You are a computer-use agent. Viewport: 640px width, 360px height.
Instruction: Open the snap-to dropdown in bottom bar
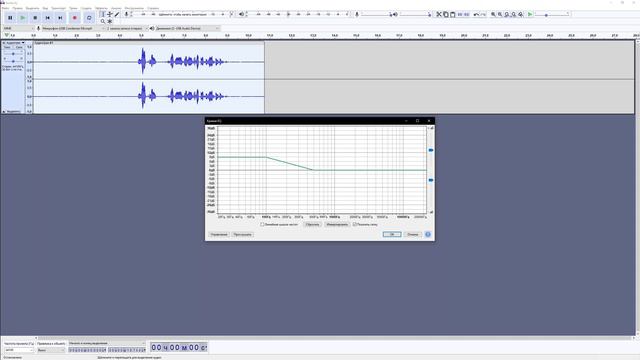point(51,350)
